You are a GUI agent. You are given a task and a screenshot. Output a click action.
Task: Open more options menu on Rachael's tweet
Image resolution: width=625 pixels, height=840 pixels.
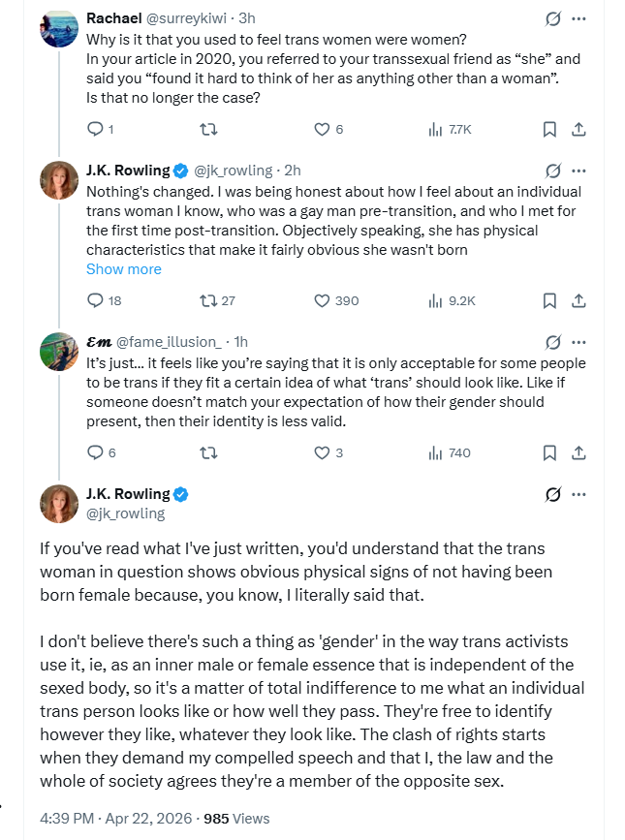click(x=578, y=18)
